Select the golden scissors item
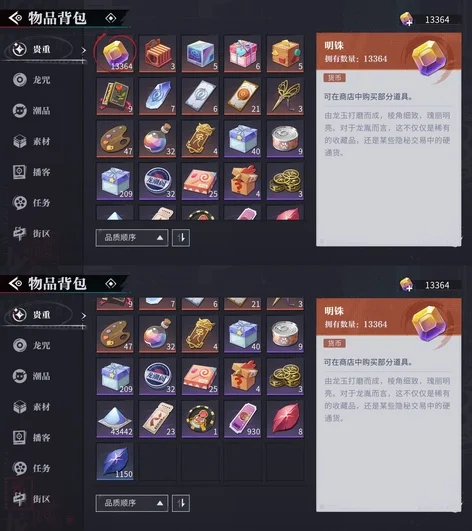Viewport: 472px width, 531px height. [x=285, y=96]
